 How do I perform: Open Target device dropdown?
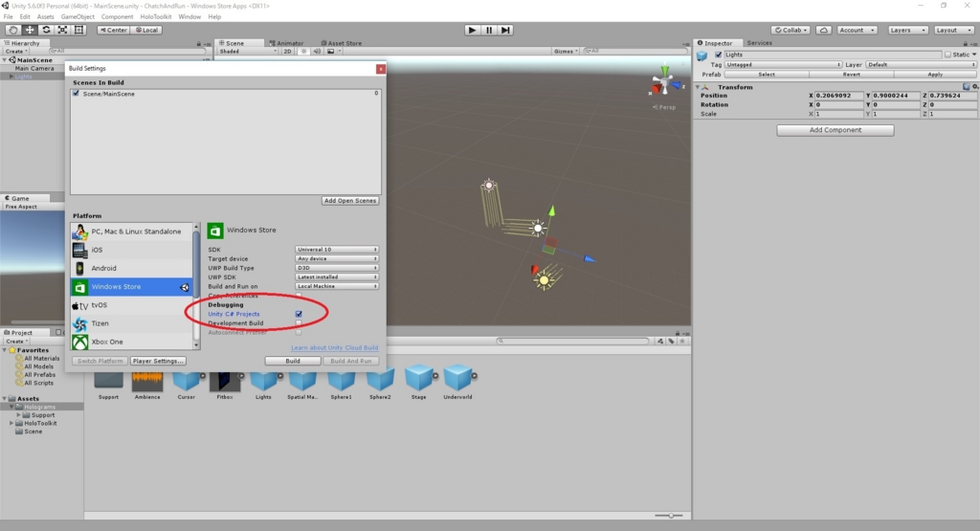coord(336,258)
